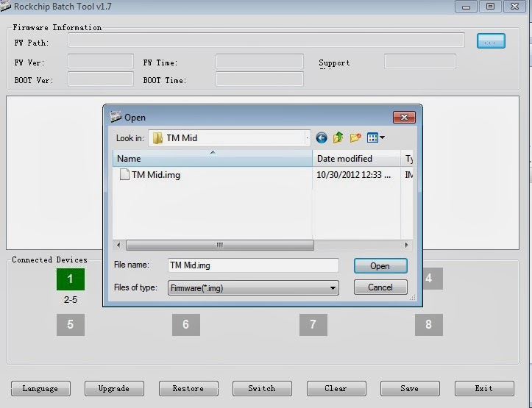Click the Exit button

(484, 388)
